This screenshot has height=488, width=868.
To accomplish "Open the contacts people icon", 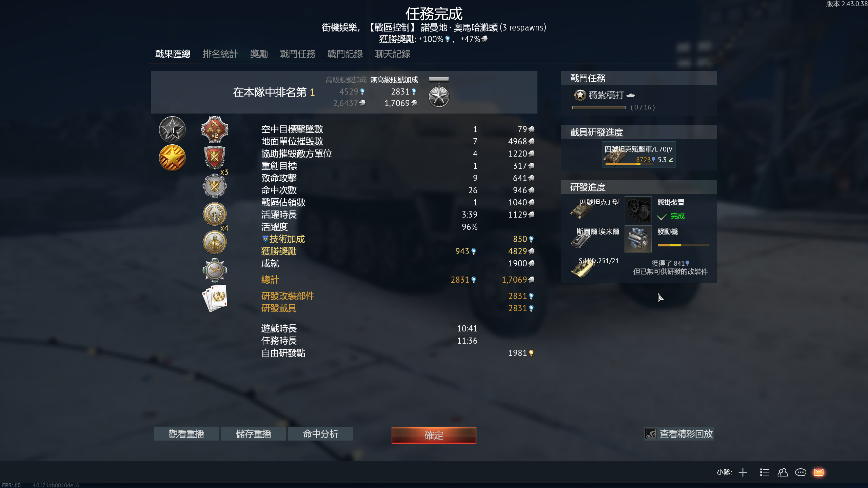I will click(783, 472).
